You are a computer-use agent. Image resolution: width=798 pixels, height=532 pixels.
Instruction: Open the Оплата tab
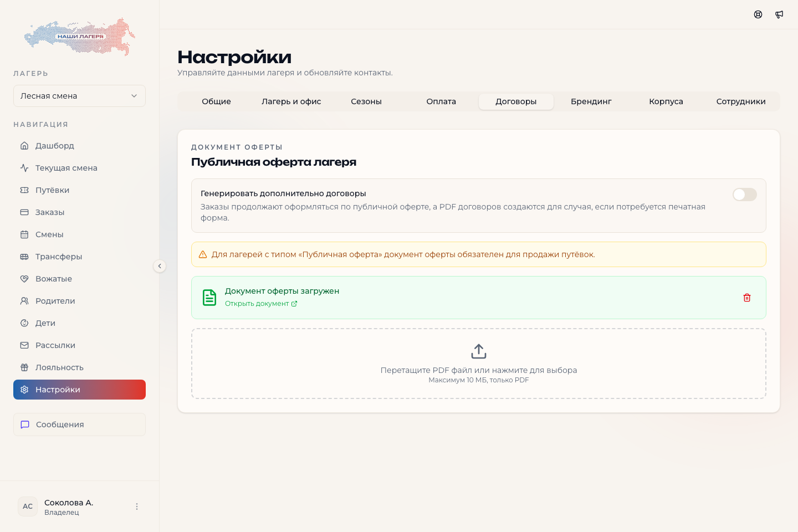click(x=441, y=101)
